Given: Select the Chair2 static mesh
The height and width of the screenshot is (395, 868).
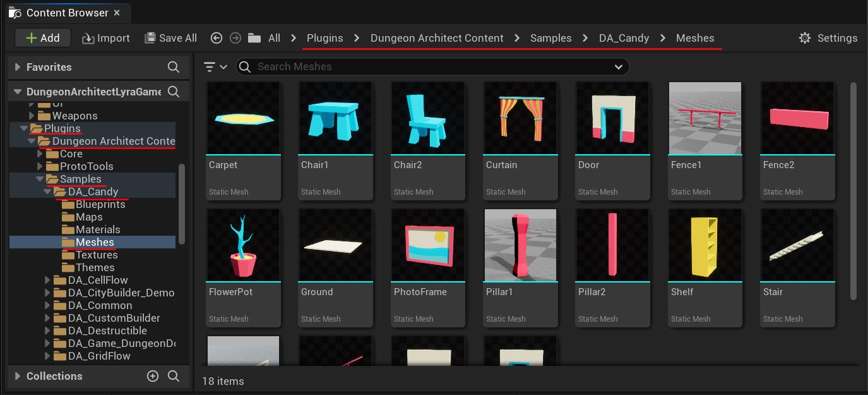Looking at the screenshot, I should point(428,141).
